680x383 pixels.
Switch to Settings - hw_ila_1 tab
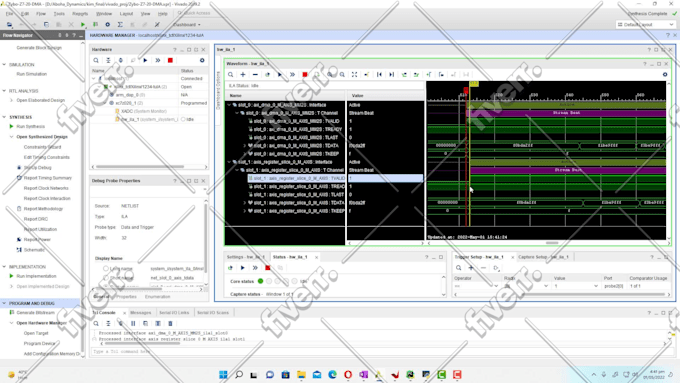(x=245, y=257)
